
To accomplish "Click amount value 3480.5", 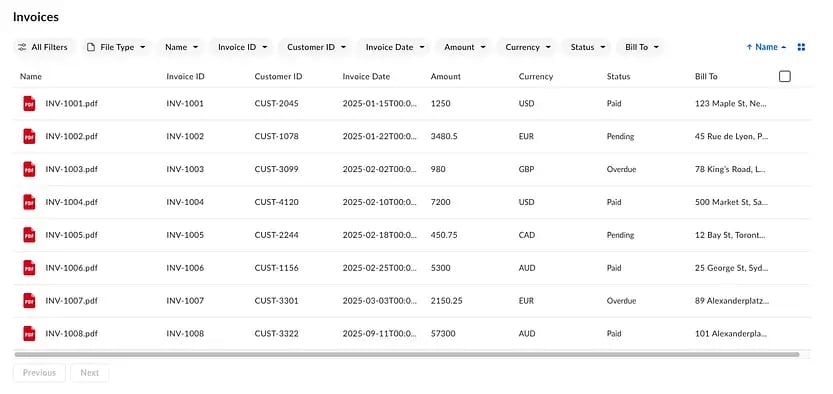I will pos(444,136).
